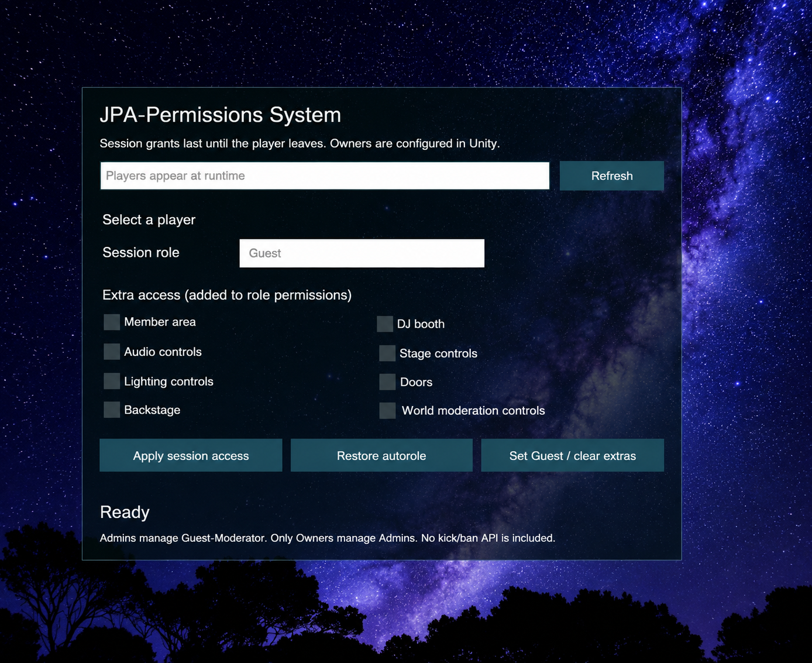Toggle the Audio controls checkbox

[x=112, y=351]
